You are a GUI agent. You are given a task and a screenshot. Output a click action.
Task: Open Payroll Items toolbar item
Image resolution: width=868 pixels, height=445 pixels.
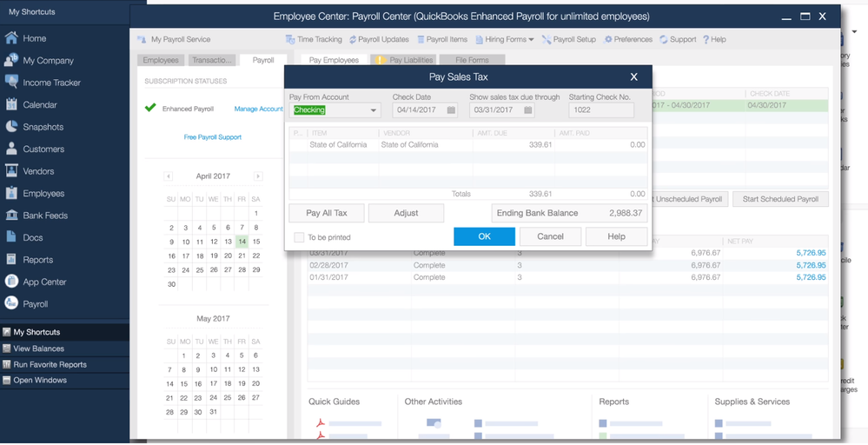442,39
